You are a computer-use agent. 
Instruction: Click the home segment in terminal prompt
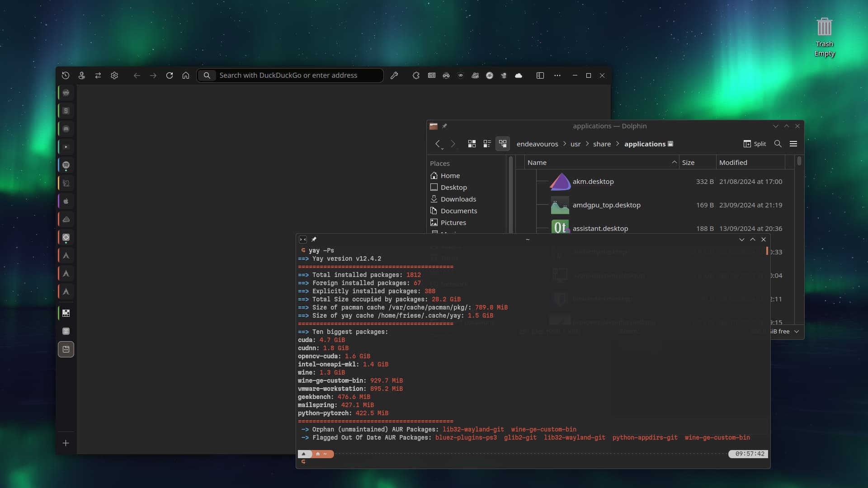(323, 454)
